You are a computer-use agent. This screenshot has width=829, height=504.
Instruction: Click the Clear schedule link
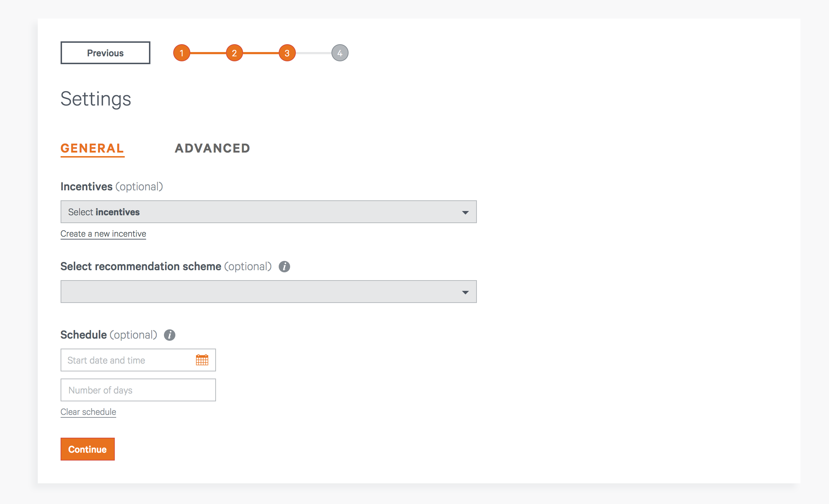88,412
